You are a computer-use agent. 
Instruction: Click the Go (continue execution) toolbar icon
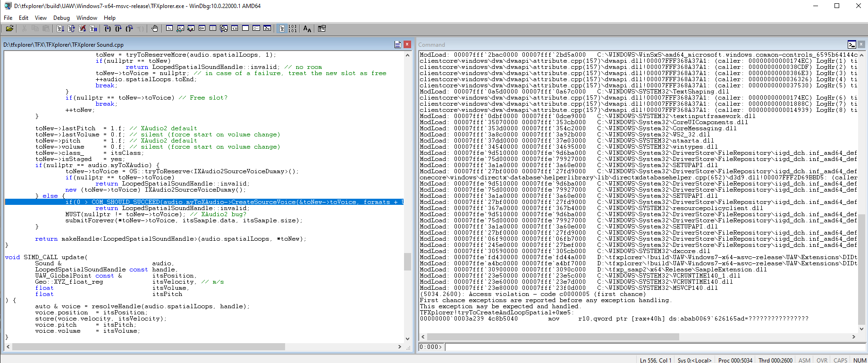60,29
